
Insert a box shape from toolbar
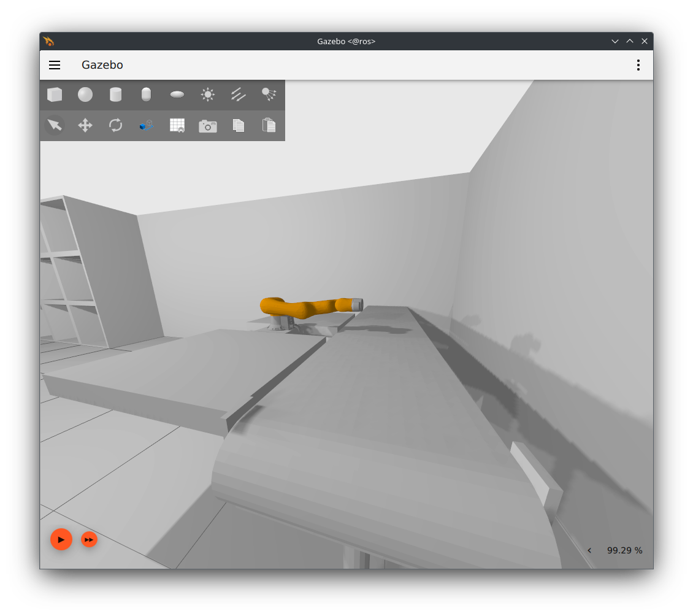point(55,94)
